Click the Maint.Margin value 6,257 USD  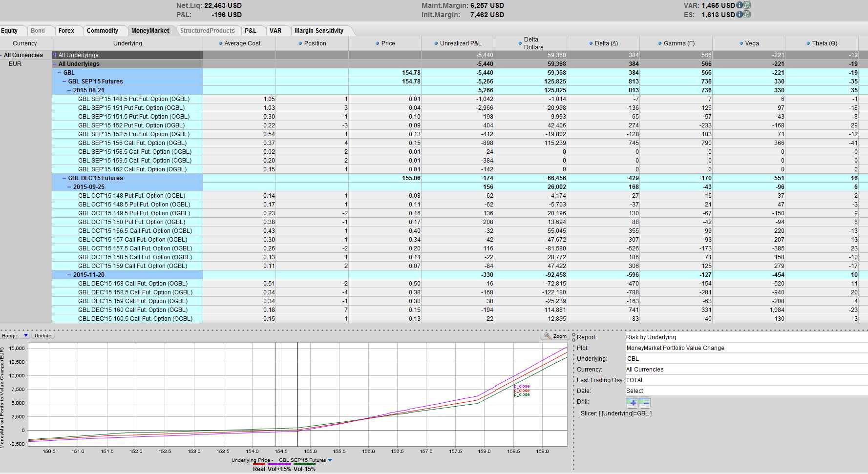[x=487, y=5]
